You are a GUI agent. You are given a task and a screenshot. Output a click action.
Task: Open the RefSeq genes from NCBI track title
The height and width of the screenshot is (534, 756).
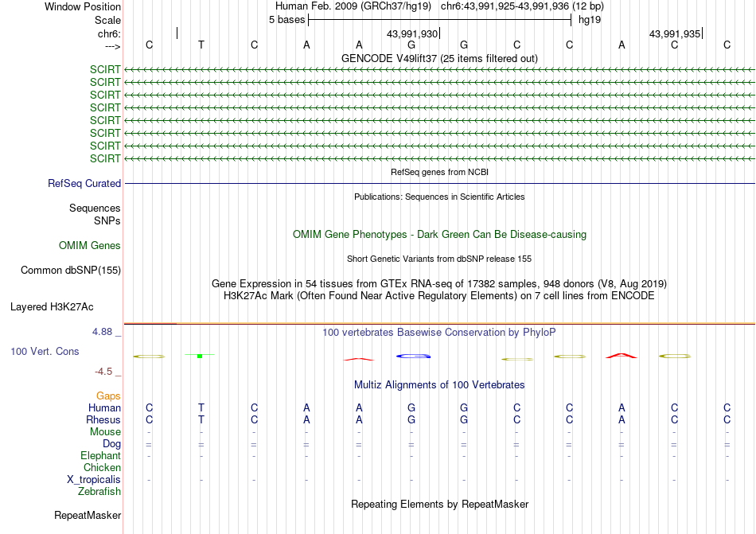439,172
